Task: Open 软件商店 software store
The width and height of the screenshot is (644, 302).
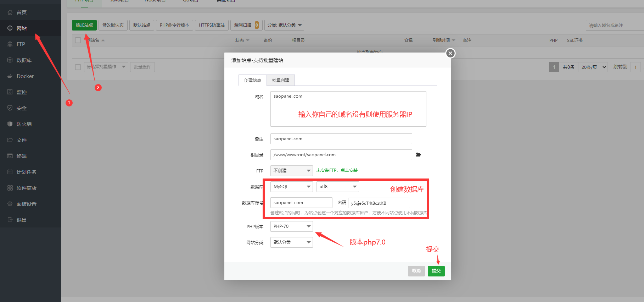Action: click(x=26, y=188)
